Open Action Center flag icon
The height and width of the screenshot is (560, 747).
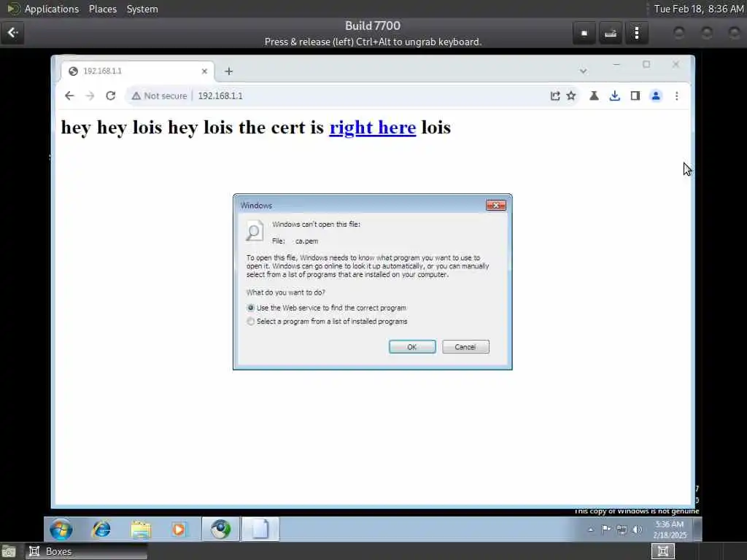[x=606, y=529]
